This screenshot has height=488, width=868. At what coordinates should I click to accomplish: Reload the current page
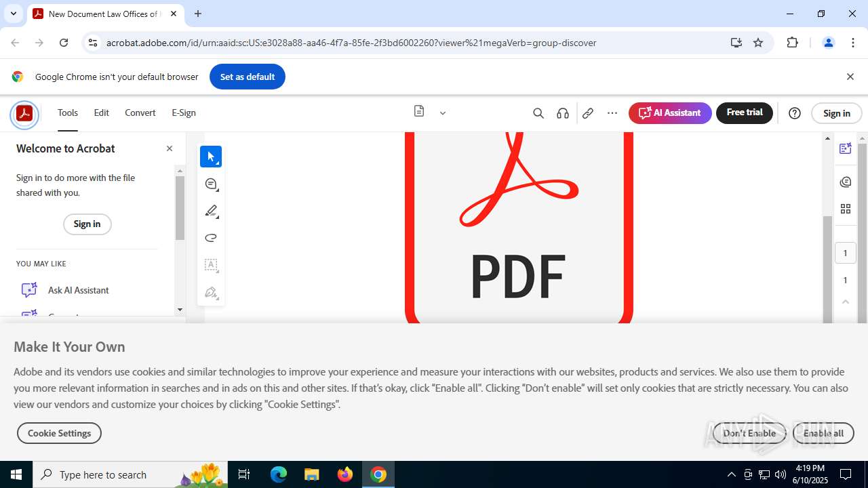(64, 43)
